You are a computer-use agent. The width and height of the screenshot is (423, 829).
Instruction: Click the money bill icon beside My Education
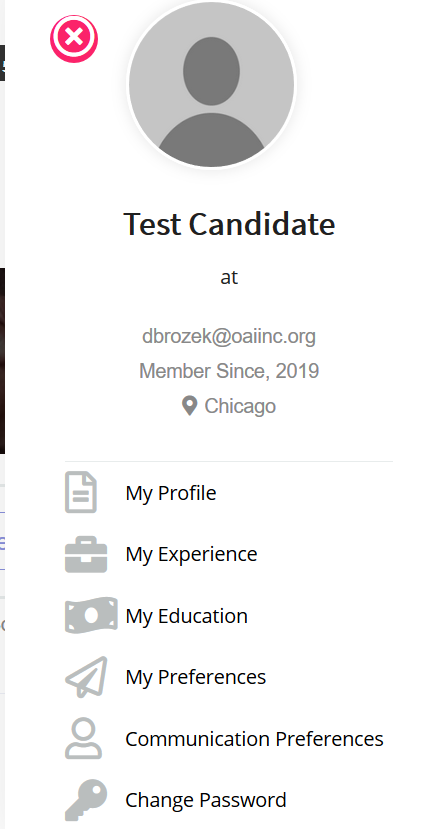pos(91,615)
